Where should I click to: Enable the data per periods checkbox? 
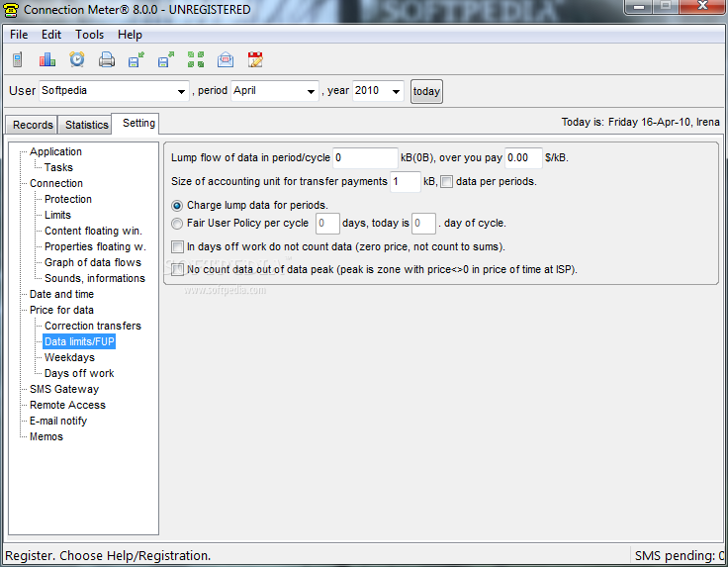[446, 181]
